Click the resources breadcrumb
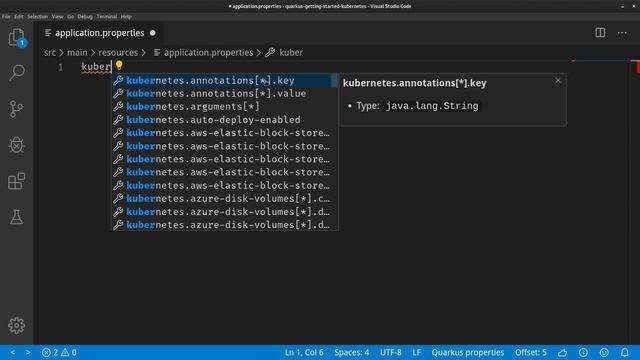Image resolution: width=640 pixels, height=360 pixels. click(x=118, y=53)
